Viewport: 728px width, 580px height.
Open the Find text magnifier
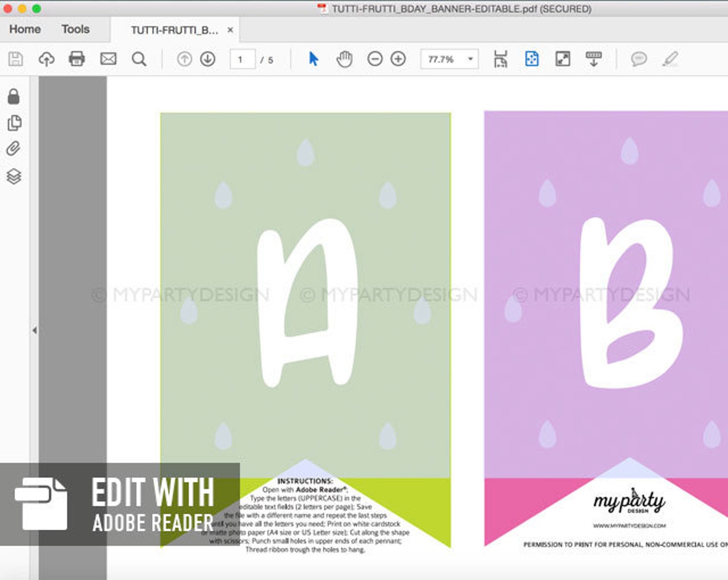(x=139, y=59)
